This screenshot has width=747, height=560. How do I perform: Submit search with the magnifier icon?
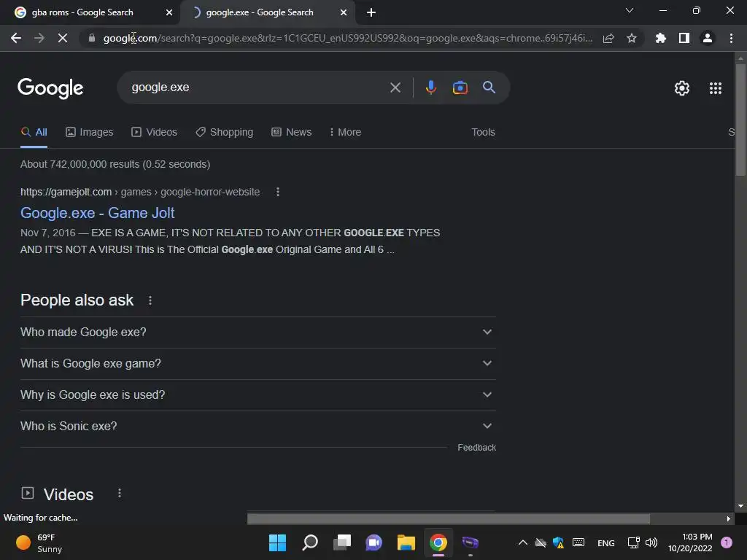tap(489, 87)
